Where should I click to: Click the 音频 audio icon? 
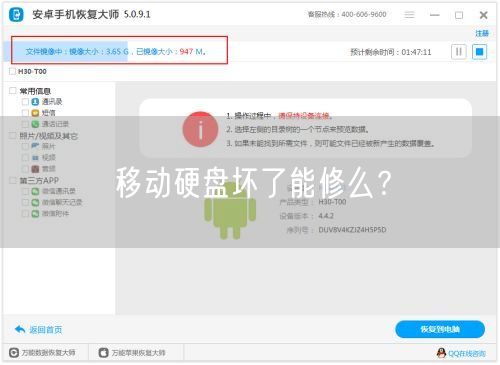click(x=35, y=169)
